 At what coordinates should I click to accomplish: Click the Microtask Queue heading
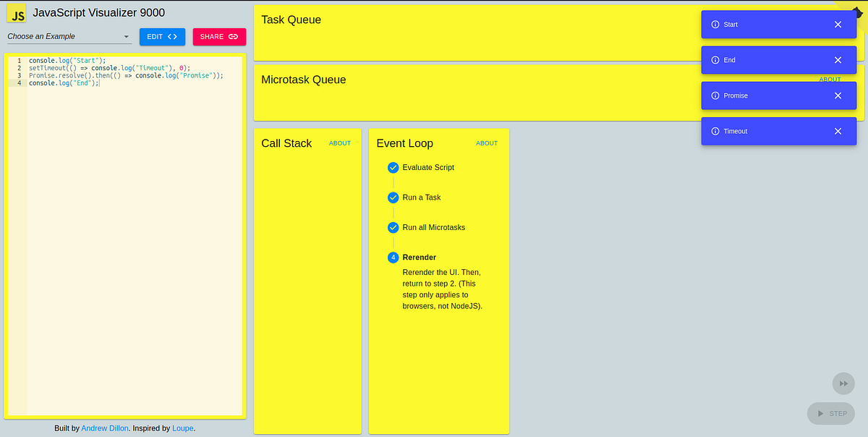(304, 80)
